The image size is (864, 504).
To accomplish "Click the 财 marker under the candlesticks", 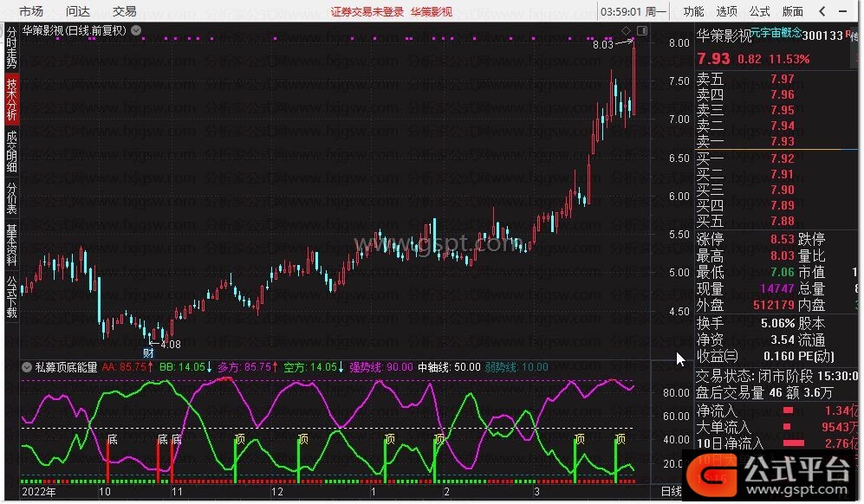I will pos(148,352).
